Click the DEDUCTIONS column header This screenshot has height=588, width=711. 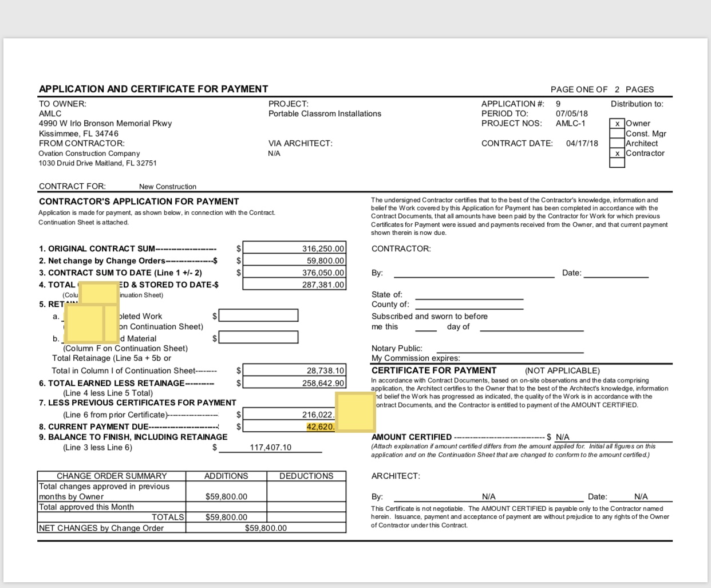pyautogui.click(x=306, y=476)
